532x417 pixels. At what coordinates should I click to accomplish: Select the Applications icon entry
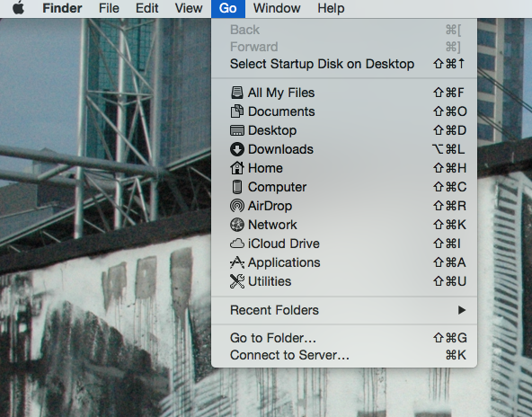[237, 262]
